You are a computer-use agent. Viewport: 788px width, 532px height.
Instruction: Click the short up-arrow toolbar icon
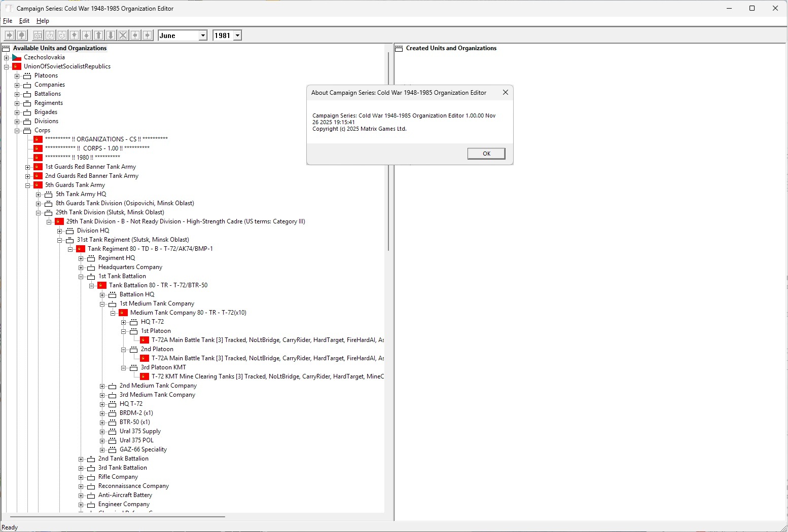point(74,35)
